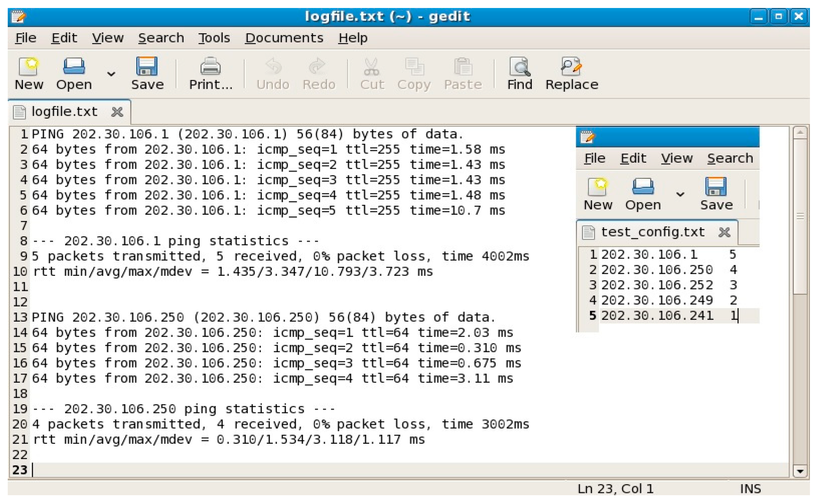Minimize the logfile.txt gedit window
The height and width of the screenshot is (504, 819).
coord(759,16)
